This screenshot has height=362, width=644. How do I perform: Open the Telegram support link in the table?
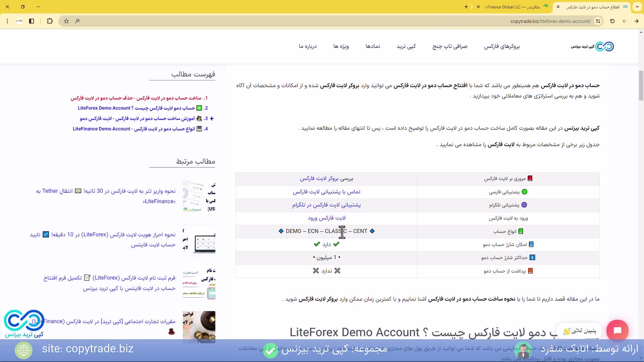click(x=326, y=205)
